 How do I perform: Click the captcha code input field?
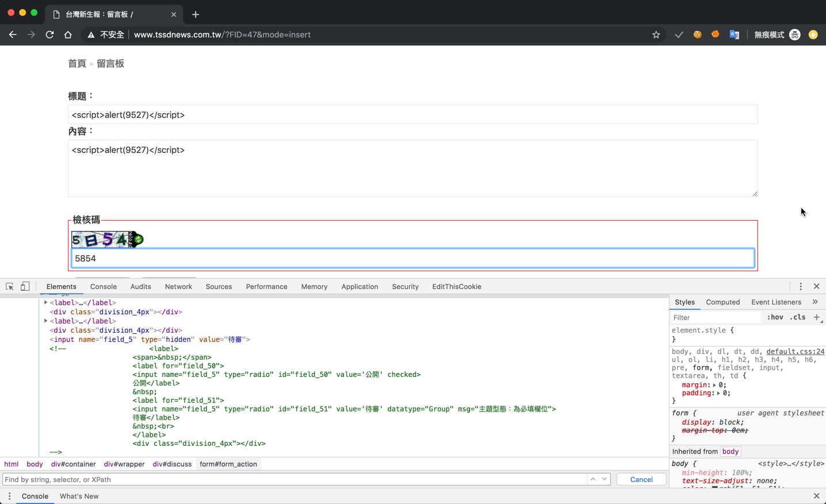pos(412,259)
